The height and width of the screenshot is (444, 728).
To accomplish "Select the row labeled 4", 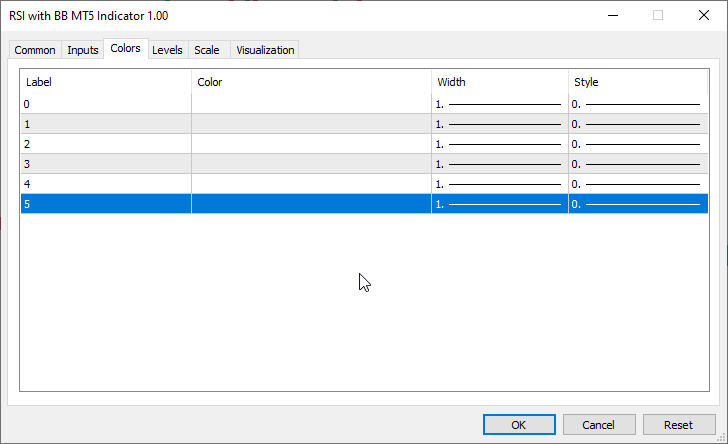I will point(105,184).
